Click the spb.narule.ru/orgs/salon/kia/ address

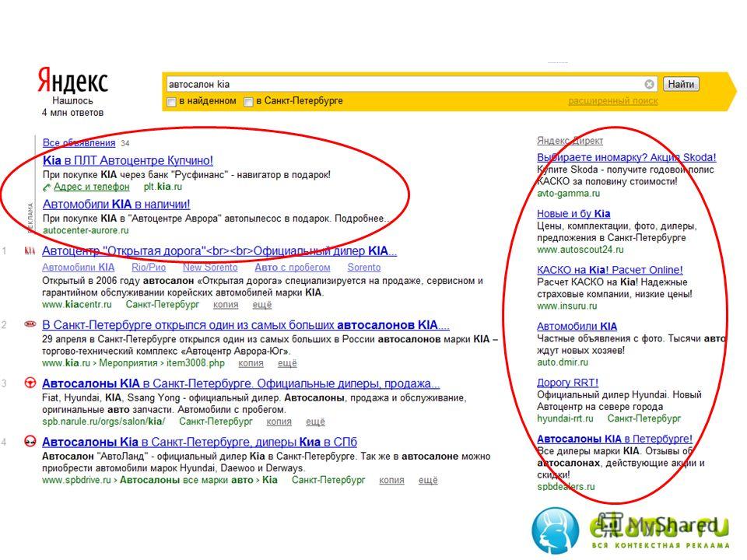(103, 422)
